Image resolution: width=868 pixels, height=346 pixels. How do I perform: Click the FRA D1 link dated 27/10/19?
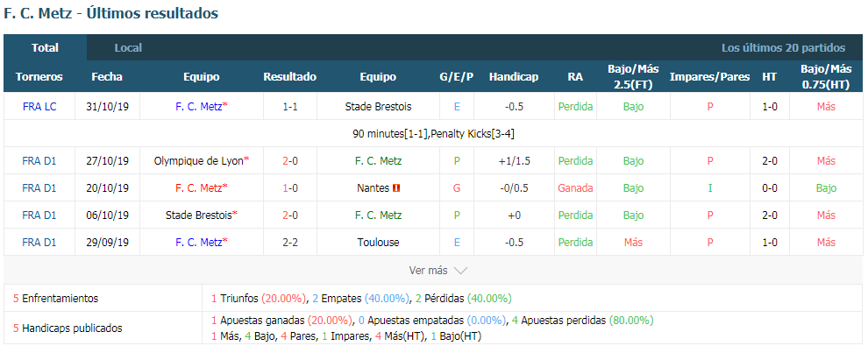[x=39, y=161]
